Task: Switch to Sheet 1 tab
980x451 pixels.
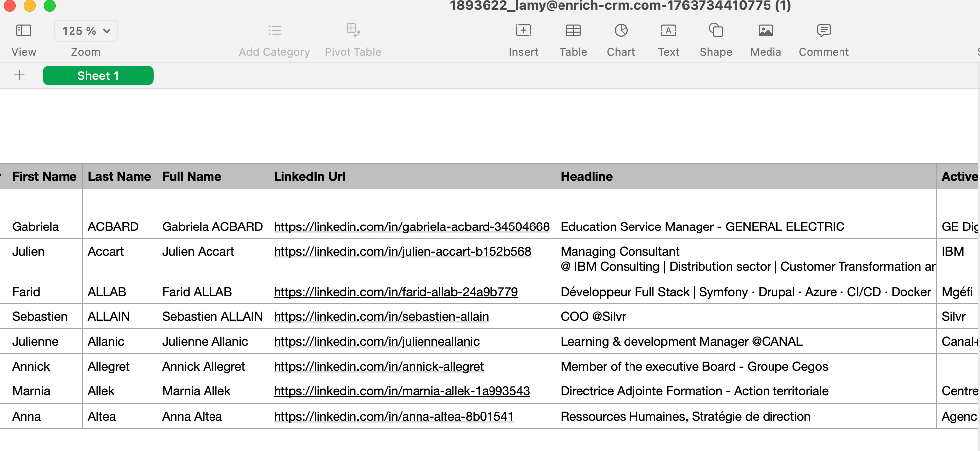Action: (x=98, y=75)
